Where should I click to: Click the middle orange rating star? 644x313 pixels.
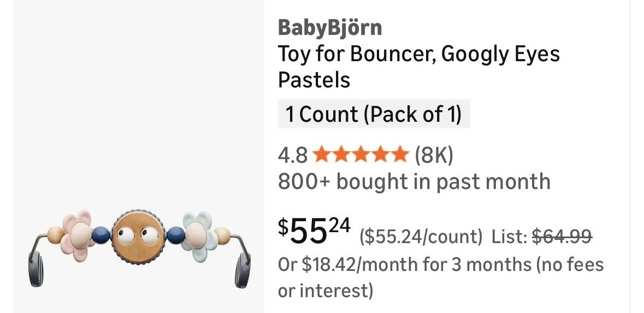click(x=361, y=155)
